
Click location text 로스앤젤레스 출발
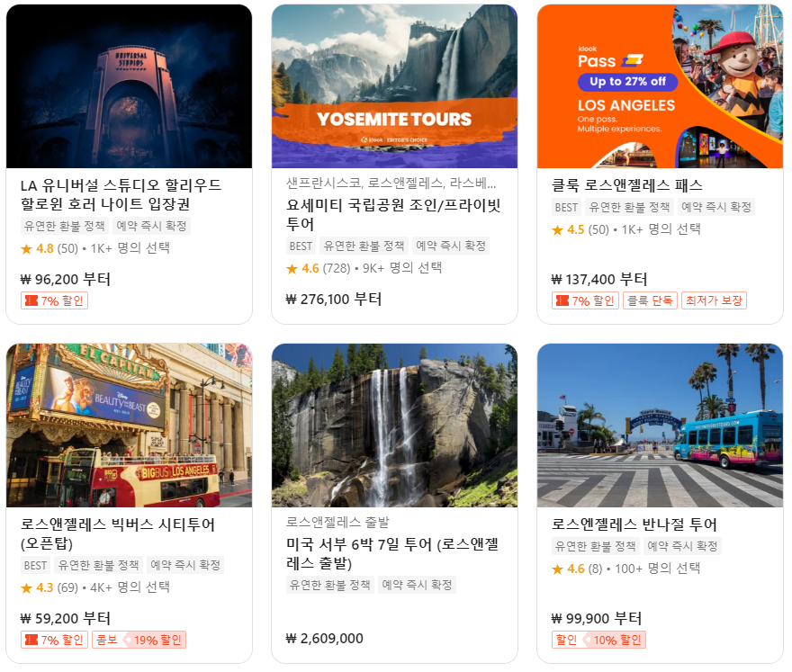[337, 522]
